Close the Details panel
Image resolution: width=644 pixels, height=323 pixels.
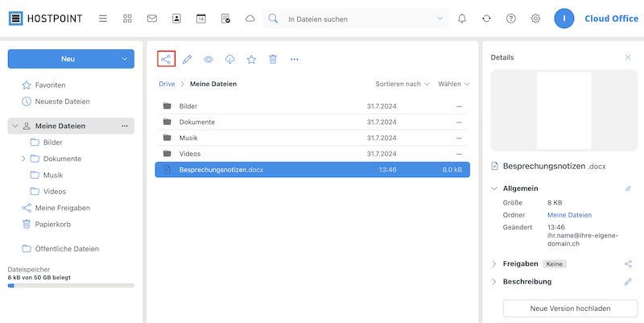pyautogui.click(x=628, y=57)
